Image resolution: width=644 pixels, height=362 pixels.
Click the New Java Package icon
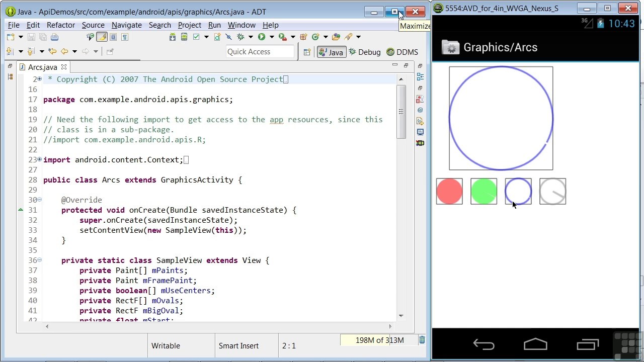303,37
